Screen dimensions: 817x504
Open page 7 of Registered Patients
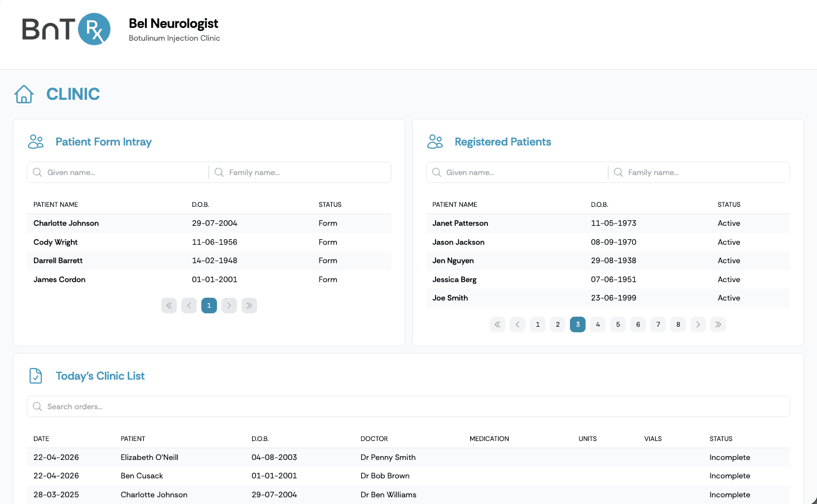(x=658, y=324)
